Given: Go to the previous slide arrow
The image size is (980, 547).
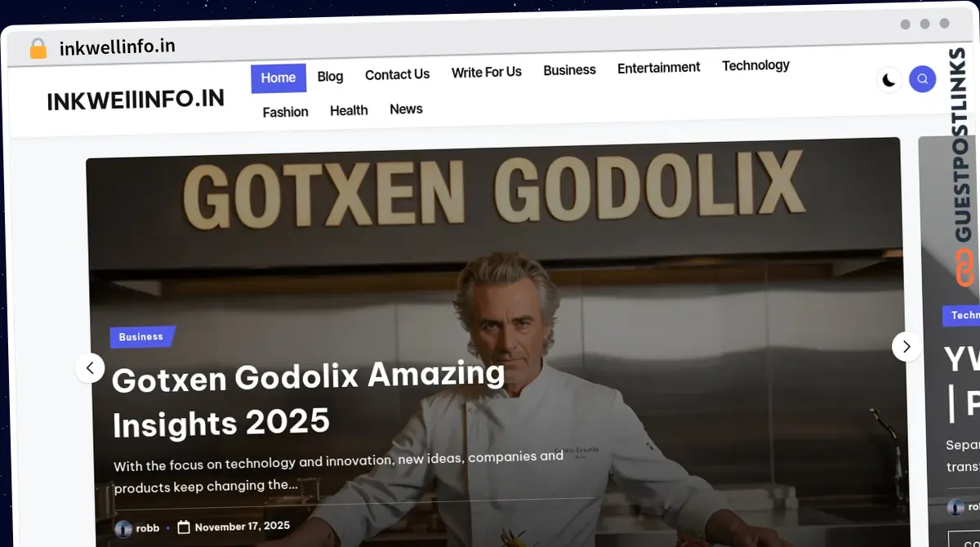Looking at the screenshot, I should pyautogui.click(x=90, y=368).
